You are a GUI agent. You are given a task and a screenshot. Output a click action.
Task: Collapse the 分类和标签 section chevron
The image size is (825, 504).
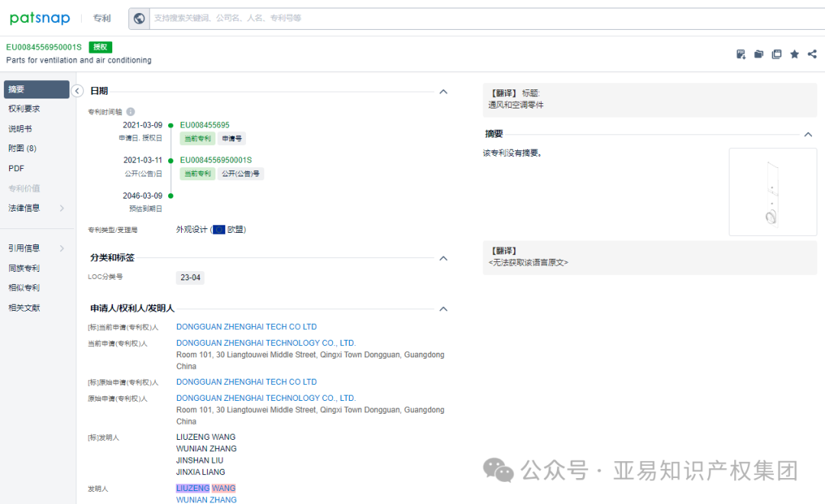click(x=444, y=258)
